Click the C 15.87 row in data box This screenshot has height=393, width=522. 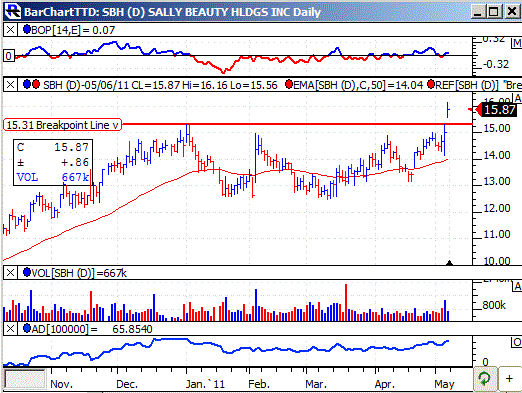pyautogui.click(x=53, y=147)
